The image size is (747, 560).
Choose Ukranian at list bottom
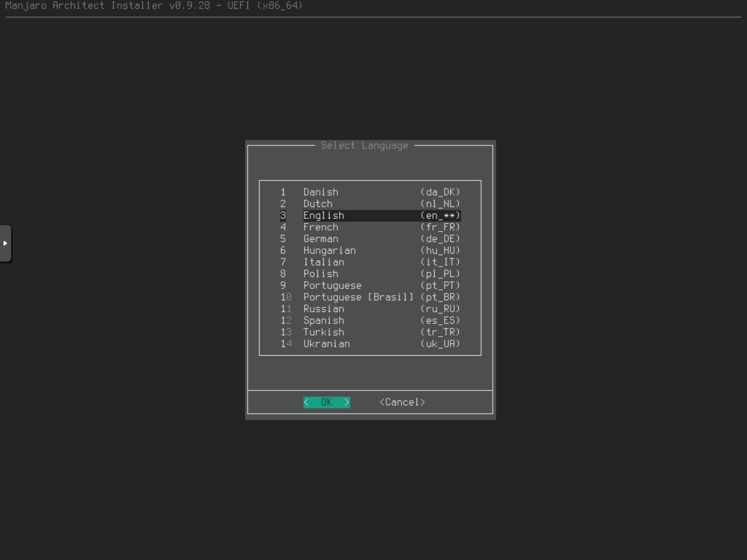tap(326, 344)
